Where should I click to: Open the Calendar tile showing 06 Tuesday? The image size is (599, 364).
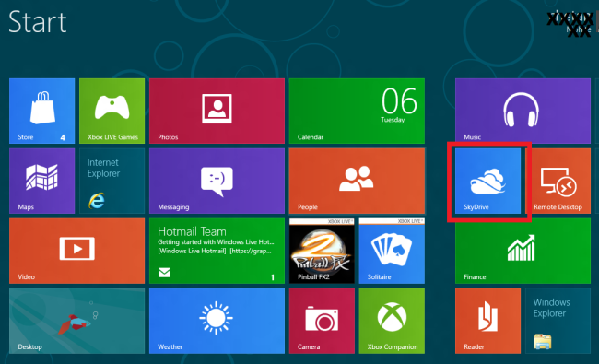(x=357, y=111)
